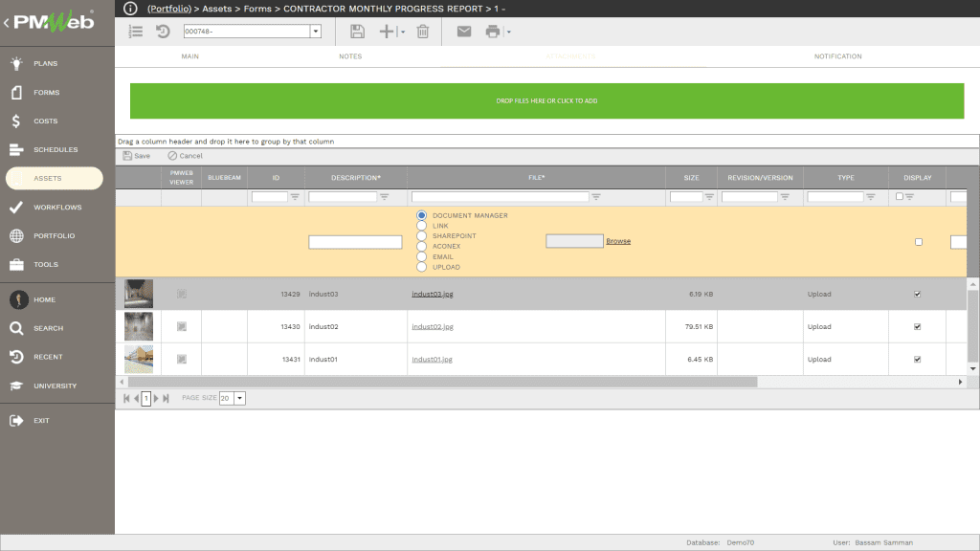Image resolution: width=980 pixels, height=551 pixels.
Task: Select the Document Manager radio option
Action: [421, 215]
